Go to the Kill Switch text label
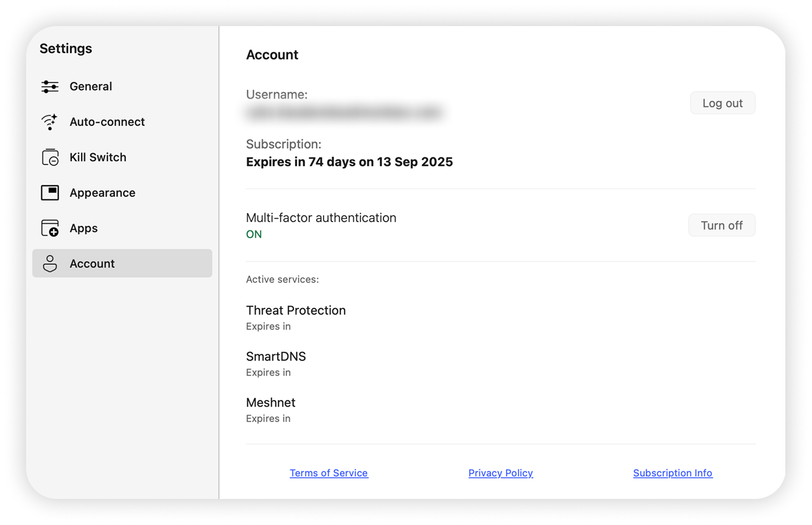 click(x=98, y=158)
